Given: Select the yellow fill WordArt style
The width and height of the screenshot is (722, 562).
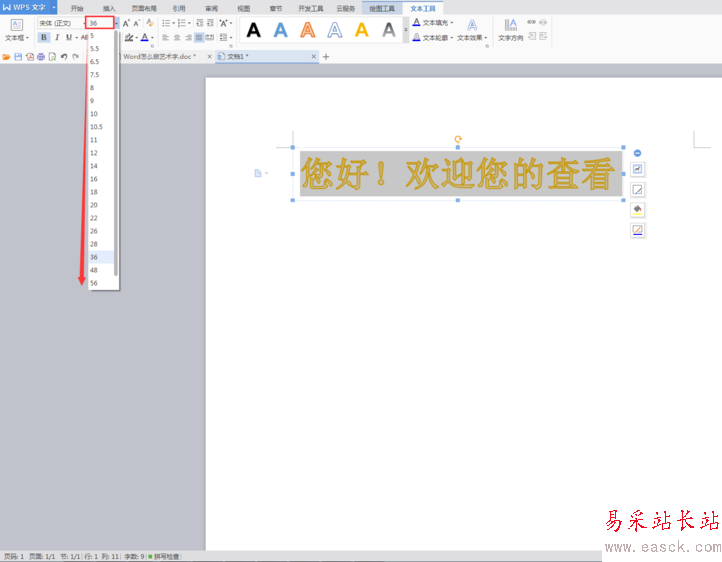Looking at the screenshot, I should pos(362,30).
